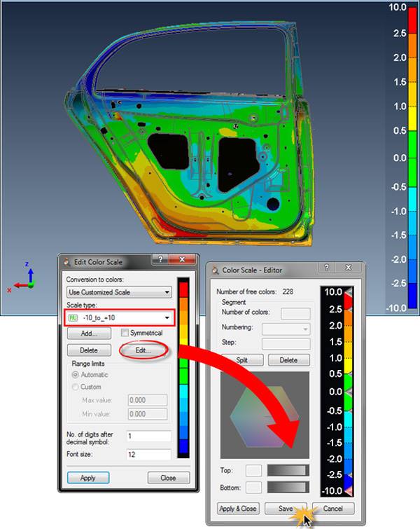
Task: Click Apply in Edit Color Scale
Action: (x=88, y=478)
